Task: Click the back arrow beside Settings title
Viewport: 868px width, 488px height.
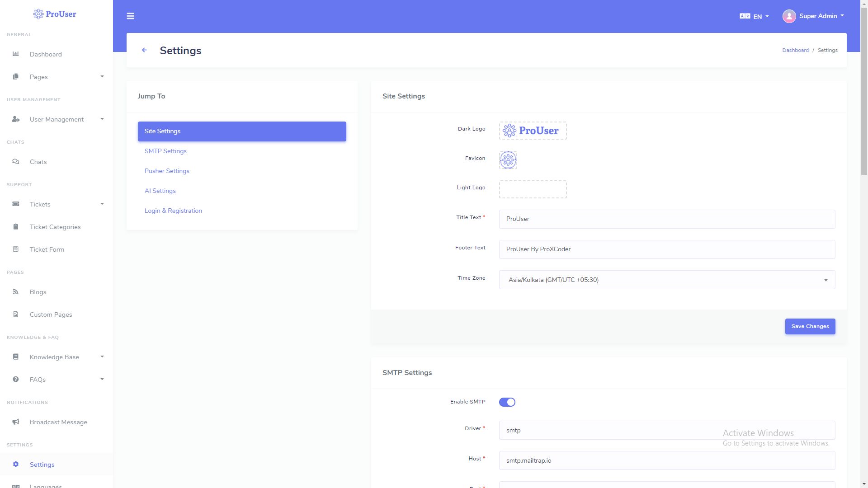Action: pyautogui.click(x=144, y=50)
